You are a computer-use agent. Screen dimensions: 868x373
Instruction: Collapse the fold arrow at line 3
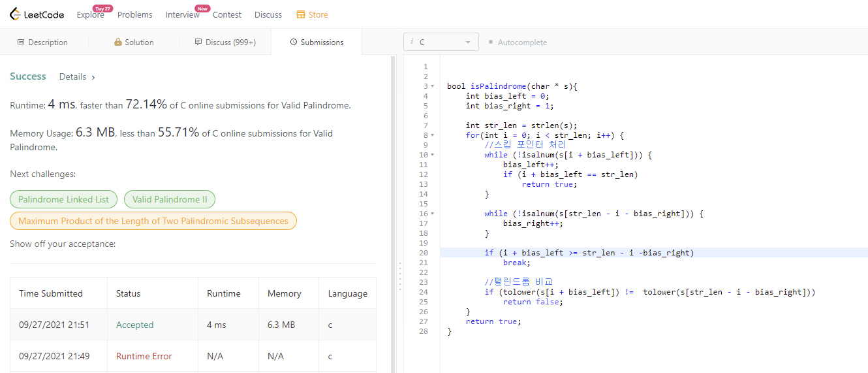(x=433, y=86)
